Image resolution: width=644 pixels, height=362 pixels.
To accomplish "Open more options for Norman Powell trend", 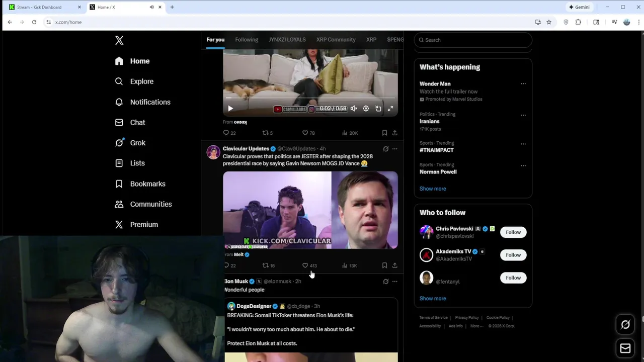I will [x=523, y=165].
